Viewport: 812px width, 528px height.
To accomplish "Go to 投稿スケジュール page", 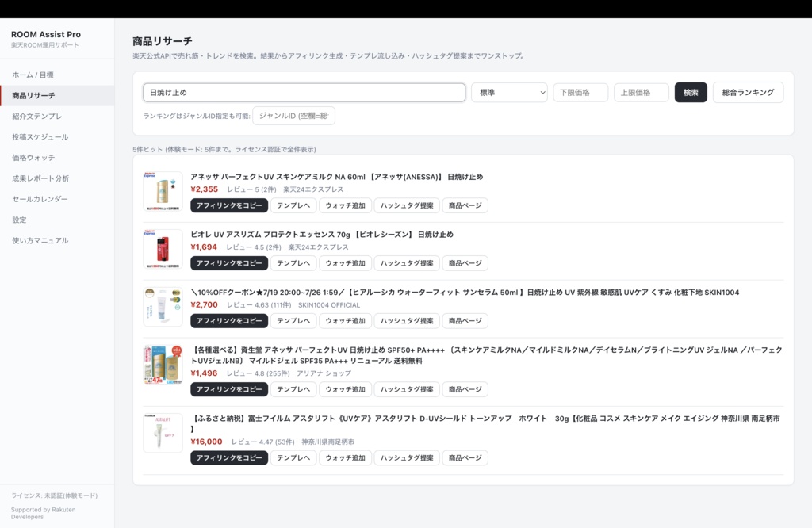I will pyautogui.click(x=57, y=136).
